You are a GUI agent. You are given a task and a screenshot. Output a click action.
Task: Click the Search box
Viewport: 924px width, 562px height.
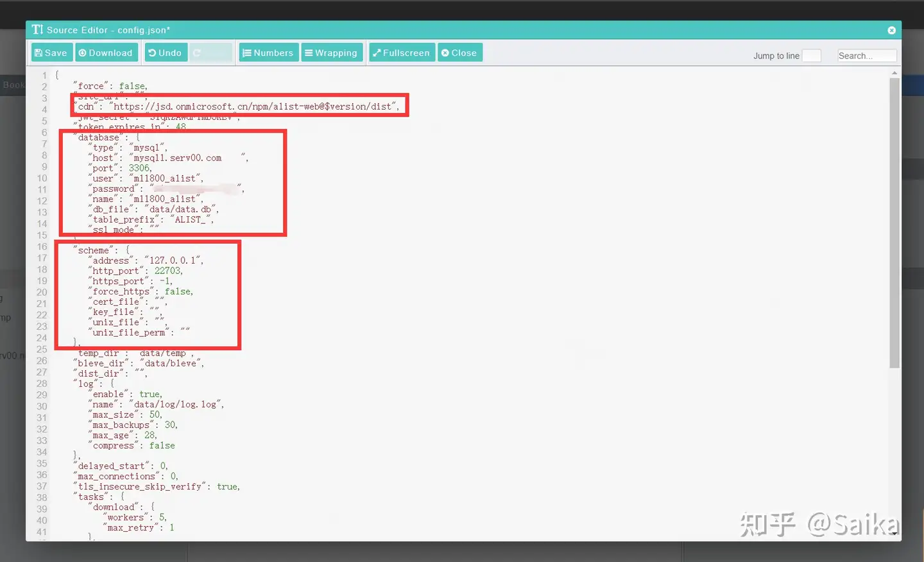point(867,56)
